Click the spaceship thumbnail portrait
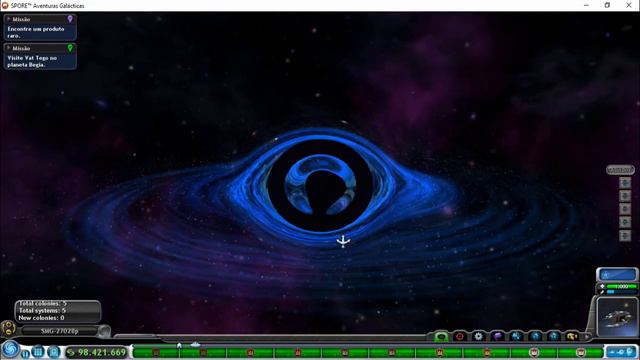This screenshot has height=360, width=640. click(618, 317)
